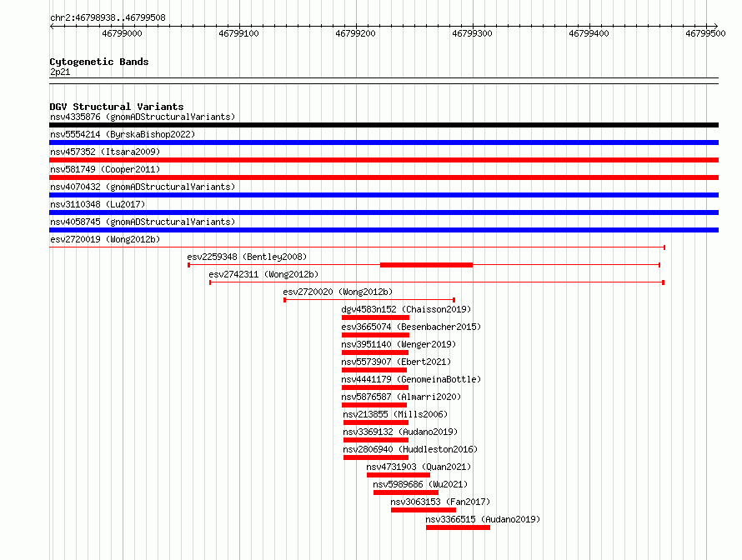Open nsv581749 Cooper2011 variant label
Viewport: 742px width, 560px height.
coord(105,169)
